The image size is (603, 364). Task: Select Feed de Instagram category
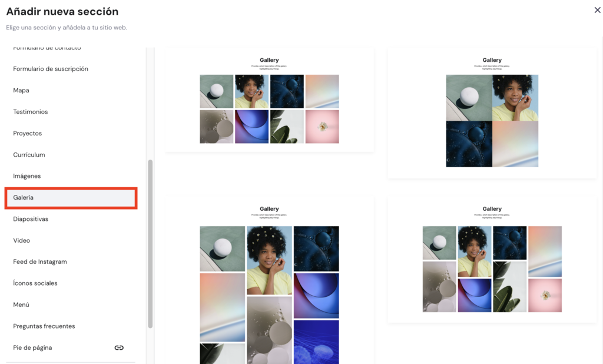71,262
